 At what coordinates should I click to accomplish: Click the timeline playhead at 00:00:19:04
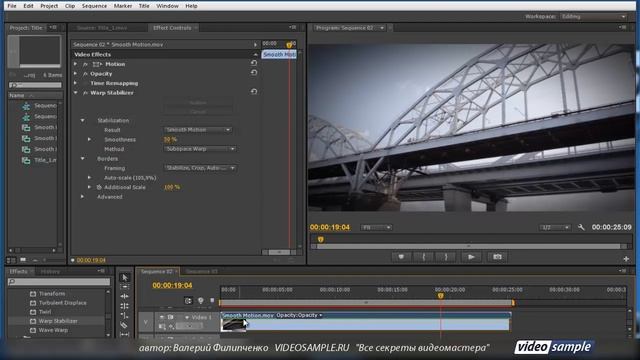[441, 296]
